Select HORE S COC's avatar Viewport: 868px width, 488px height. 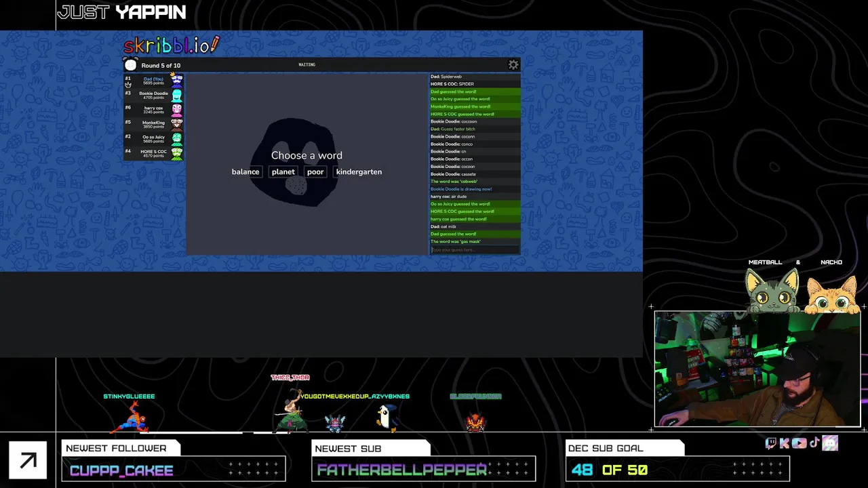click(x=177, y=153)
